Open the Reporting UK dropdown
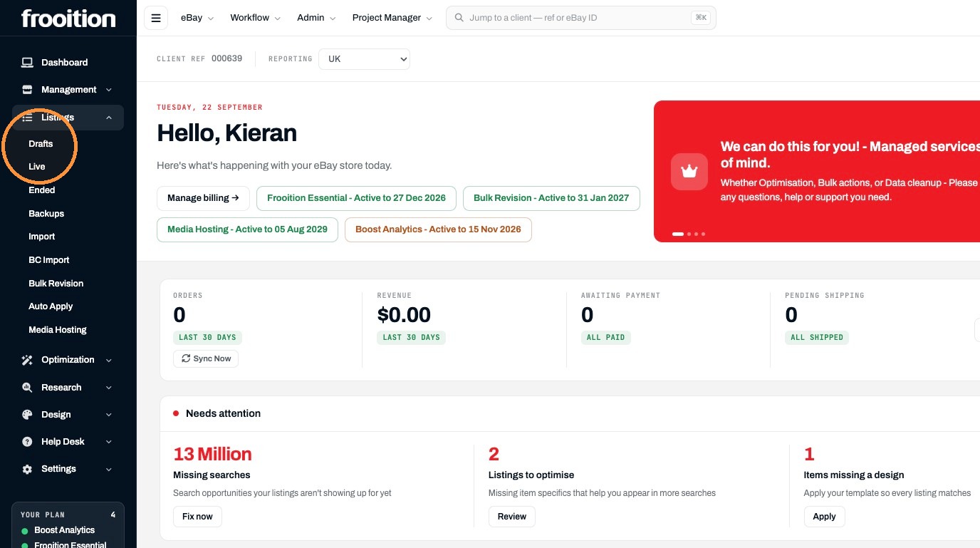Screen dimensions: 980x548 [x=364, y=59]
